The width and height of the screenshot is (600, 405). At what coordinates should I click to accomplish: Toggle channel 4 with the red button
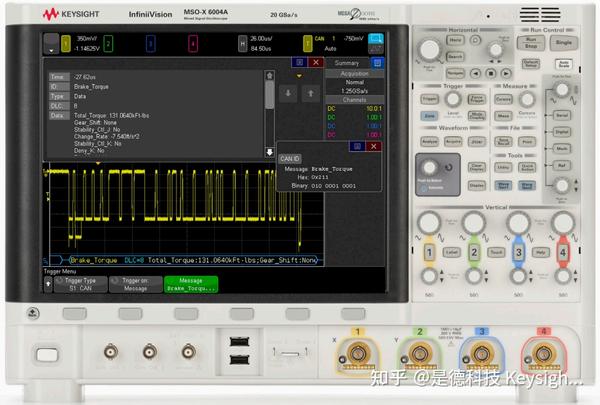click(564, 252)
